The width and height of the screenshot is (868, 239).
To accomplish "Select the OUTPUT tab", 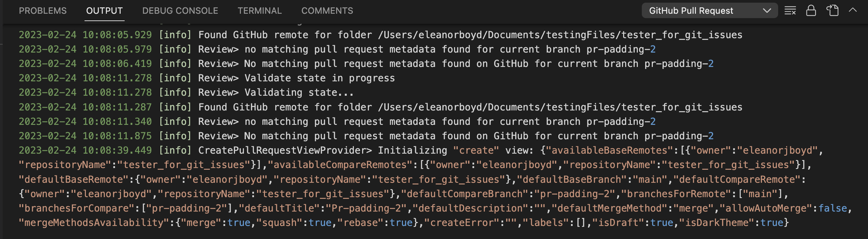I will (104, 10).
